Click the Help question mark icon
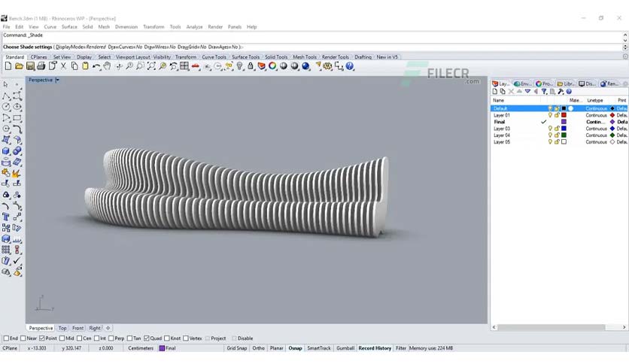Screen dimensions: 629x364 coord(350,66)
